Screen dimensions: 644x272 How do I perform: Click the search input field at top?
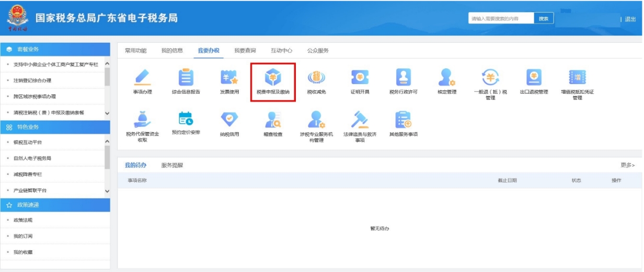500,19
